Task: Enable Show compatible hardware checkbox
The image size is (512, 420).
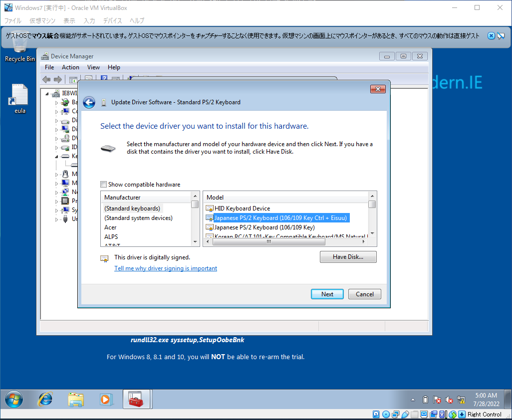Action: click(103, 185)
